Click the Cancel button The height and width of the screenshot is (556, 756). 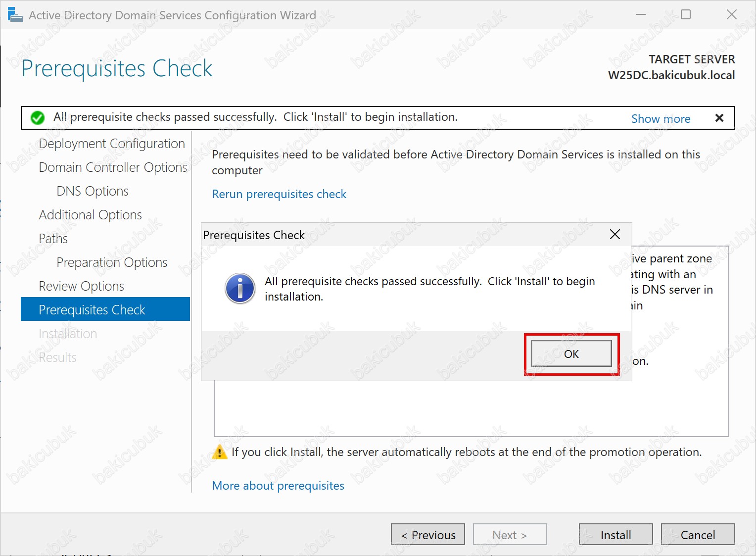tap(698, 535)
